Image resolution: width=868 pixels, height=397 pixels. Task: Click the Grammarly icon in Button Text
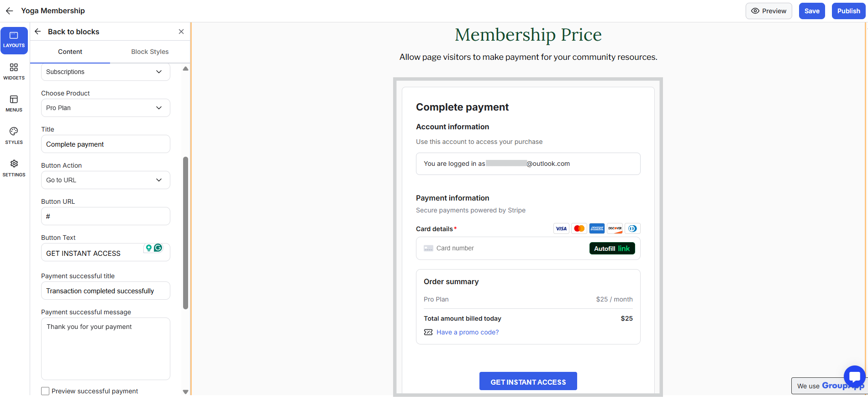(158, 248)
